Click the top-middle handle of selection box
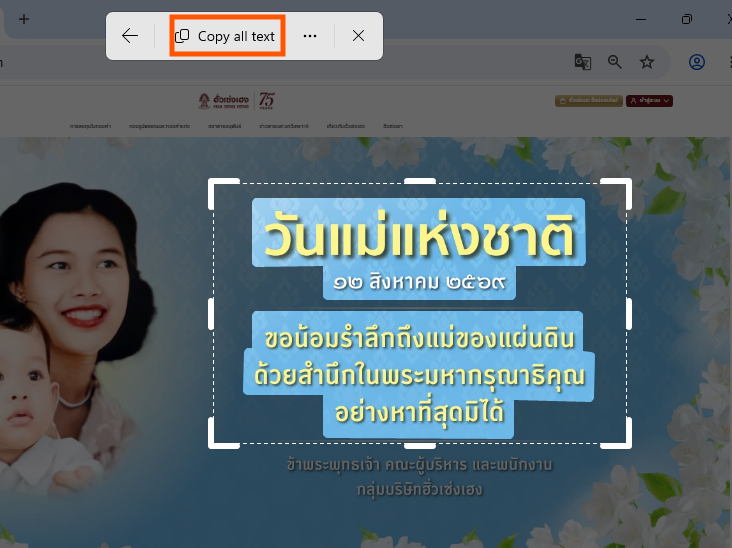732x548 pixels. 420,181
